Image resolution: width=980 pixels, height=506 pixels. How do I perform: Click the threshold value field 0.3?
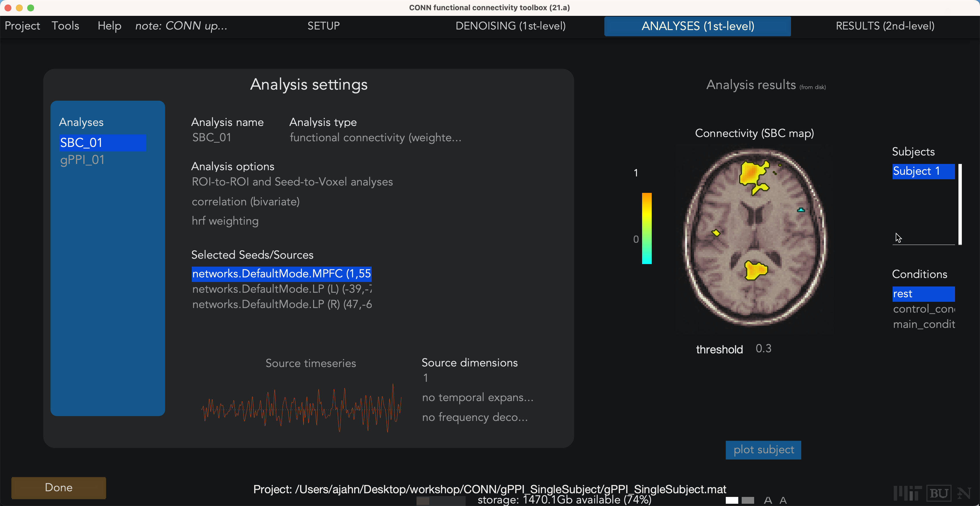click(x=763, y=349)
